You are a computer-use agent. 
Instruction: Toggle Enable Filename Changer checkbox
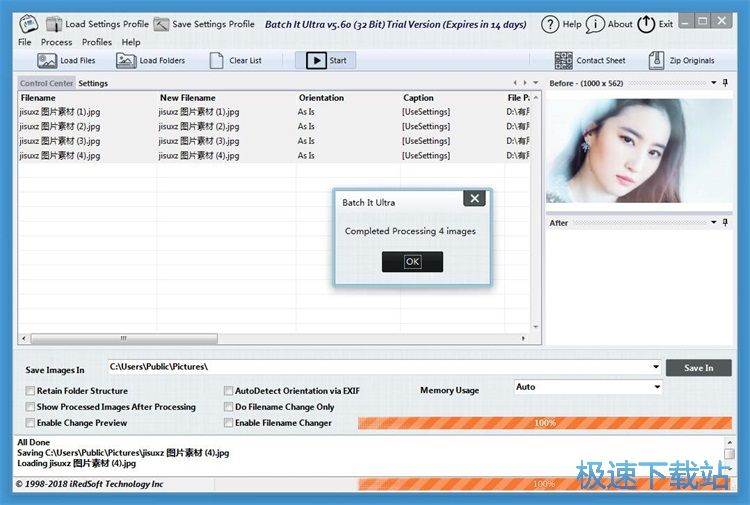click(229, 423)
